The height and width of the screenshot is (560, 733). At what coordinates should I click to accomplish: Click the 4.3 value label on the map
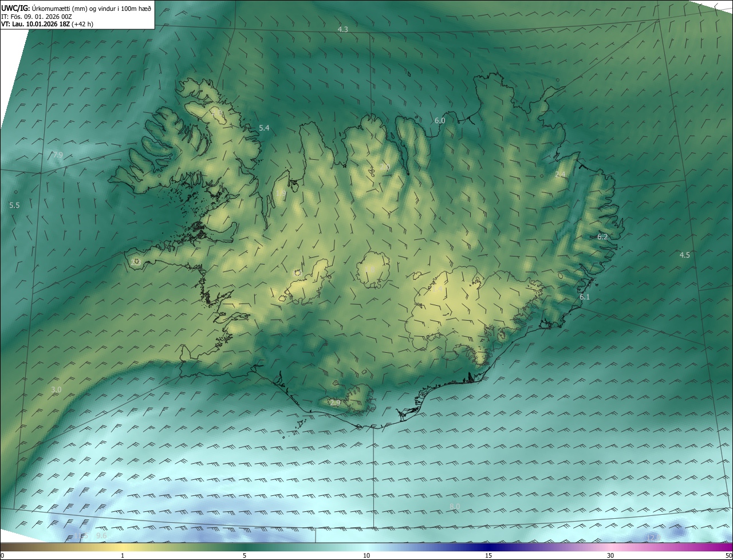pos(342,29)
